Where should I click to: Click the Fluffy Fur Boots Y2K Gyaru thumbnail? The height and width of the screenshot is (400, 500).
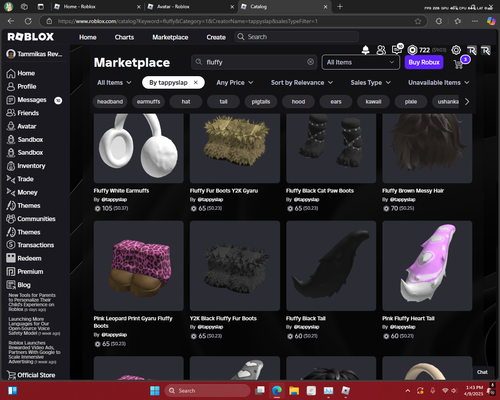(235, 148)
